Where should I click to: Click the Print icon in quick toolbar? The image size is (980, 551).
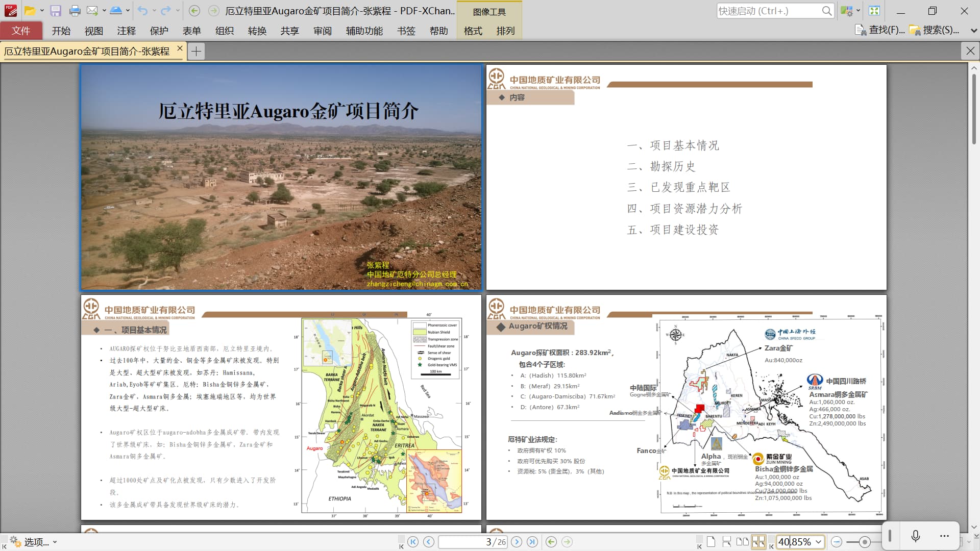pos(75,11)
